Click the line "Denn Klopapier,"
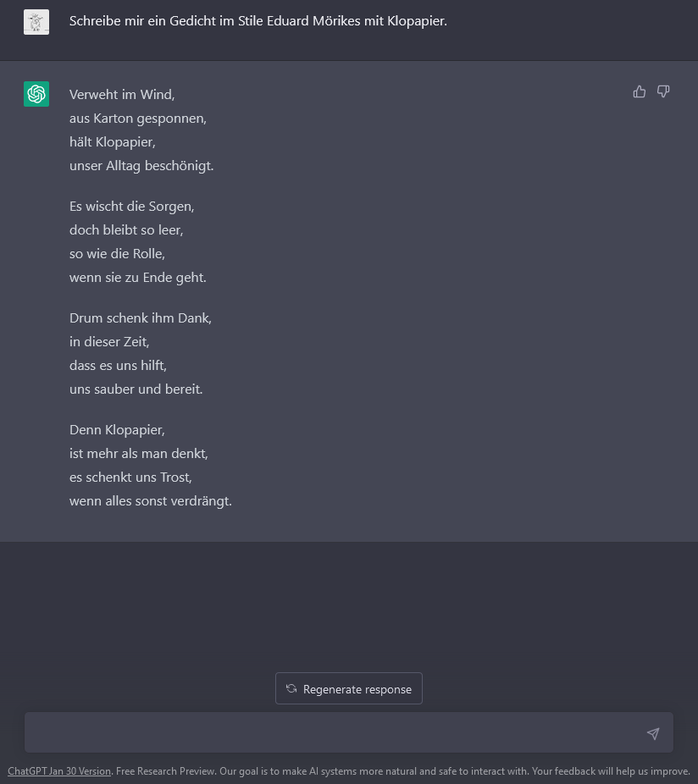 pyautogui.click(x=117, y=430)
